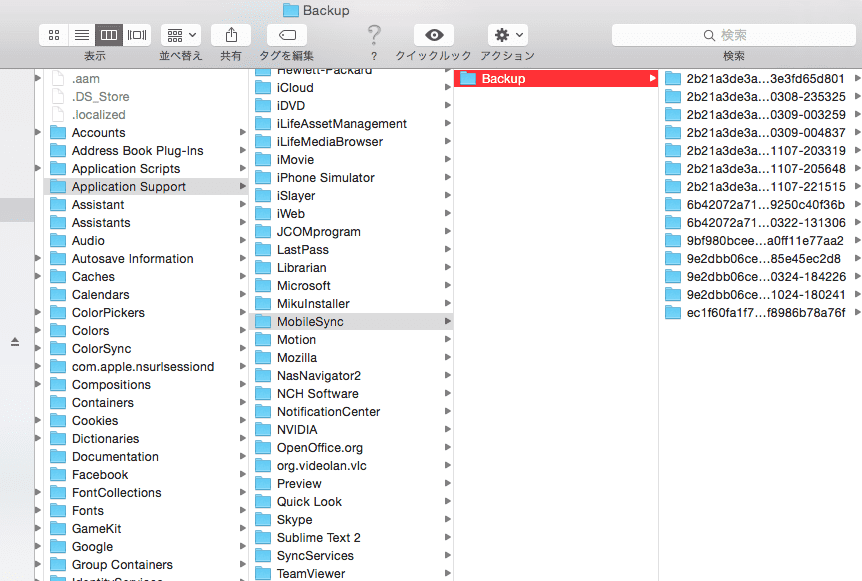
Task: Select OpenOffice.org folder icon
Action: (x=263, y=447)
